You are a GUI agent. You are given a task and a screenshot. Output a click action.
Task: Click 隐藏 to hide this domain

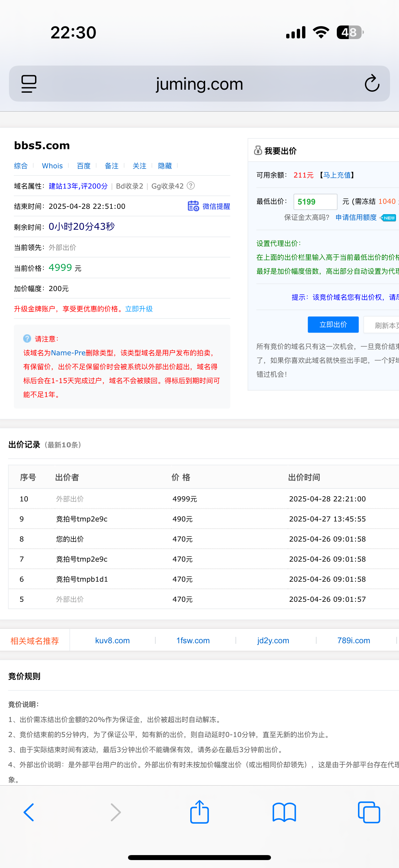(x=165, y=166)
